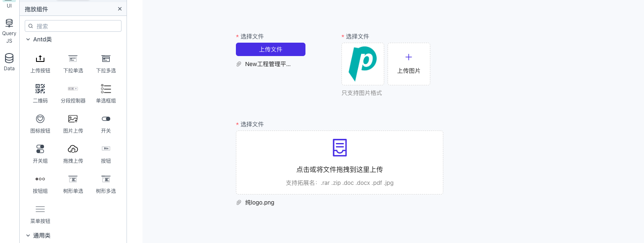Click the 搜索 component search field
The height and width of the screenshot is (243, 644).
click(x=73, y=26)
